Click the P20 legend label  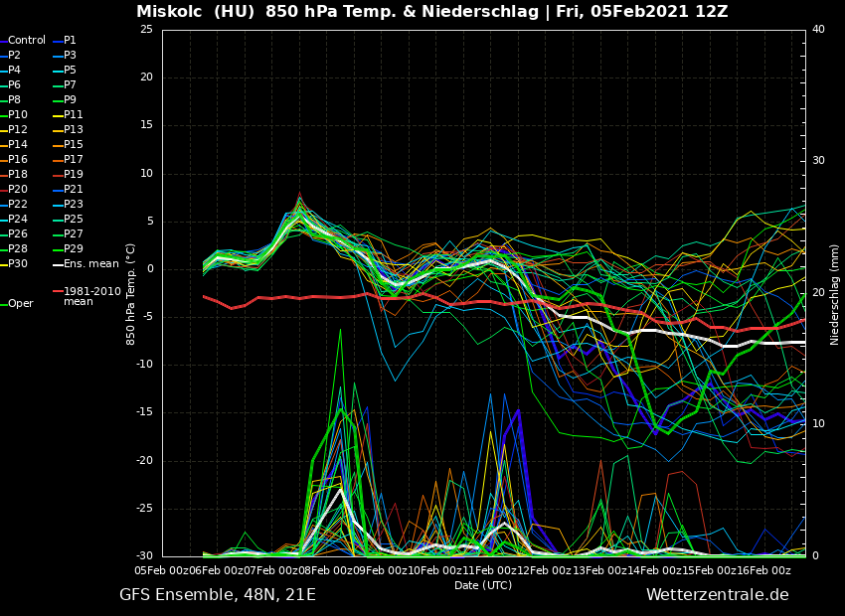point(18,190)
